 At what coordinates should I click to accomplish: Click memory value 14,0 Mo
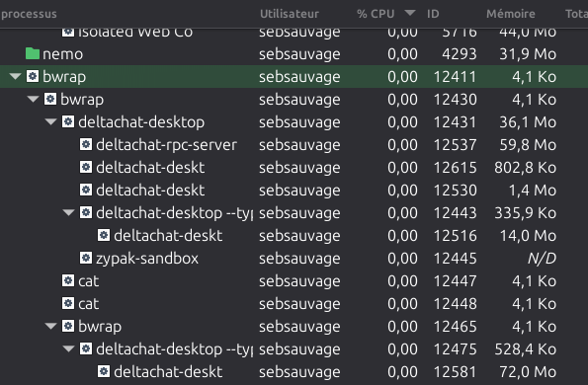528,236
